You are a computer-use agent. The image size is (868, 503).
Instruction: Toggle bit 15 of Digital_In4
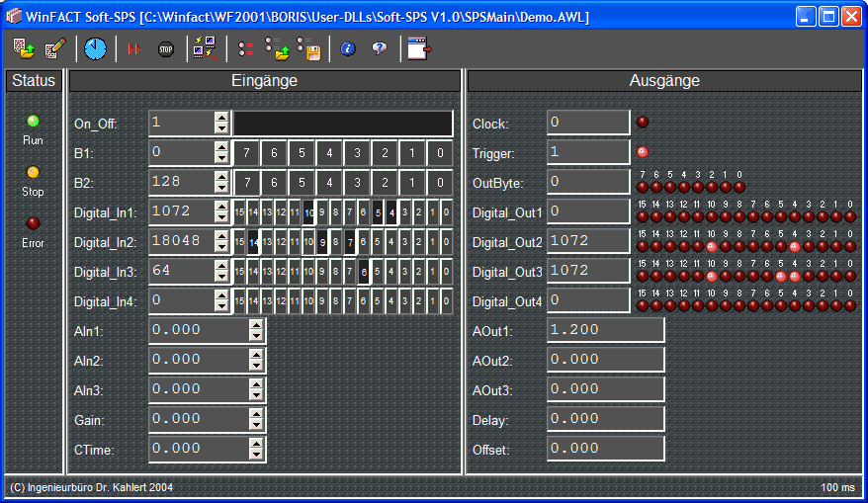[x=239, y=301]
